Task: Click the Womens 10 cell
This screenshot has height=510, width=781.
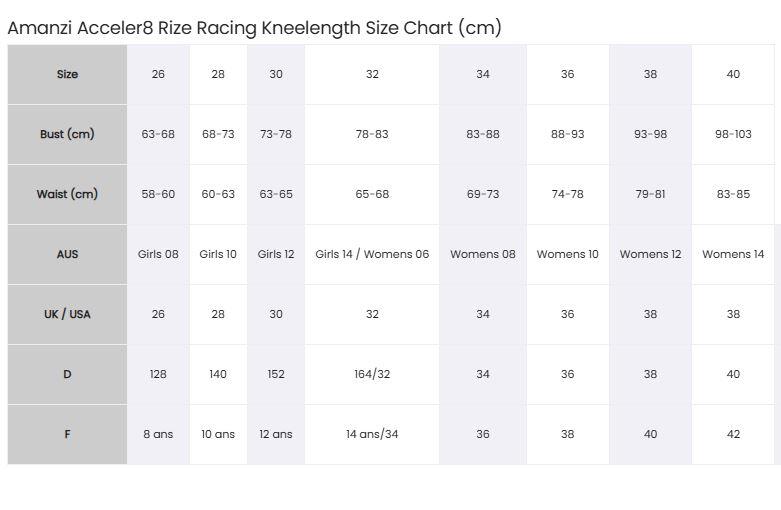Action: (568, 255)
